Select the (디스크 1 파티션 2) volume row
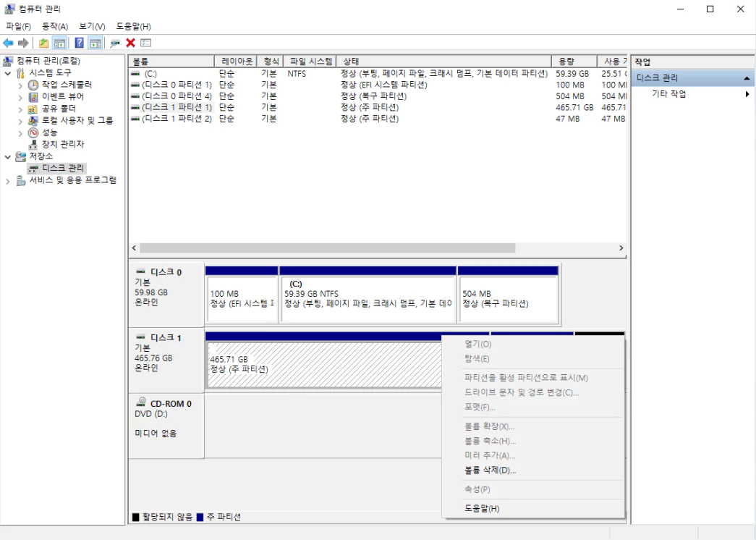This screenshot has width=756, height=540. pyautogui.click(x=378, y=119)
